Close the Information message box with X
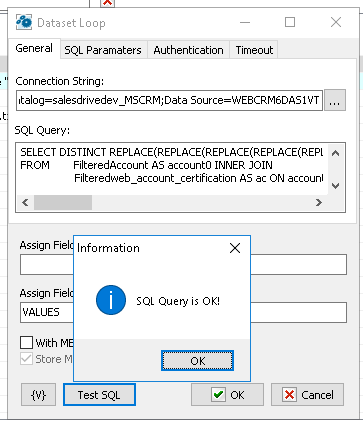The image size is (363, 424). [x=235, y=248]
